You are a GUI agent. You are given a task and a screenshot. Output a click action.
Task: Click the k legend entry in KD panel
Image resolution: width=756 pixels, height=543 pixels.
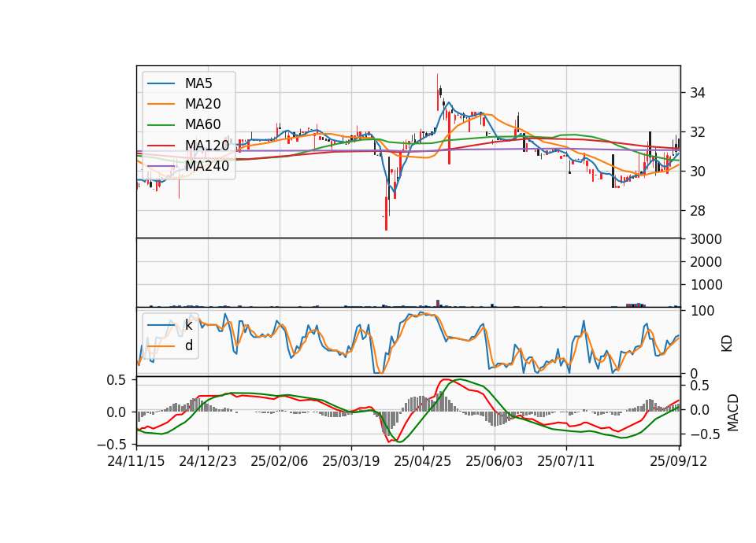click(188, 325)
